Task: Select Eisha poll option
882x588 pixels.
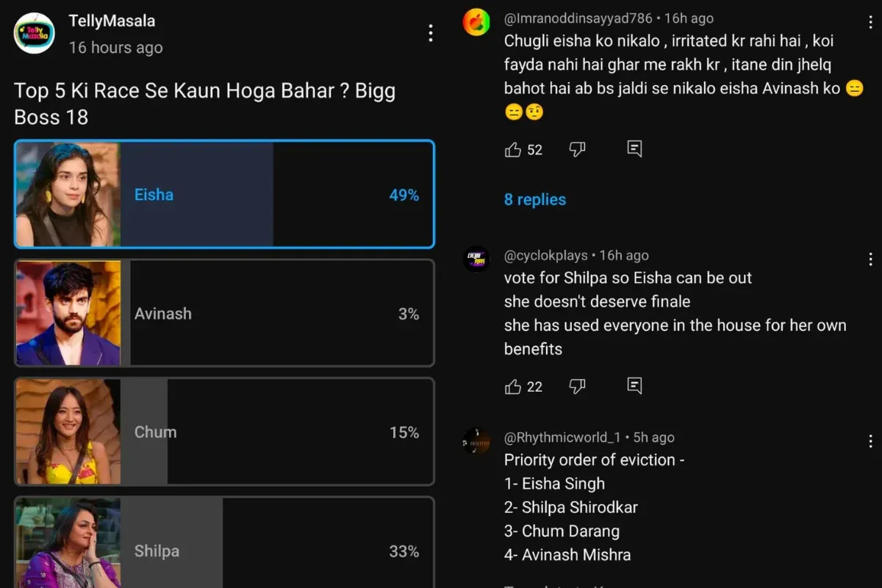Action: pos(225,195)
